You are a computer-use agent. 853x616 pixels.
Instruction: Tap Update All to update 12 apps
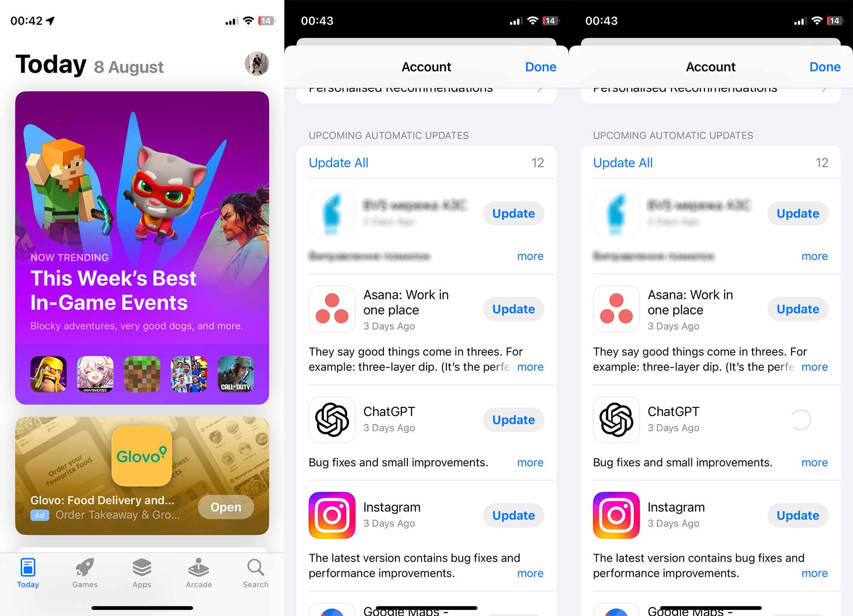[338, 162]
